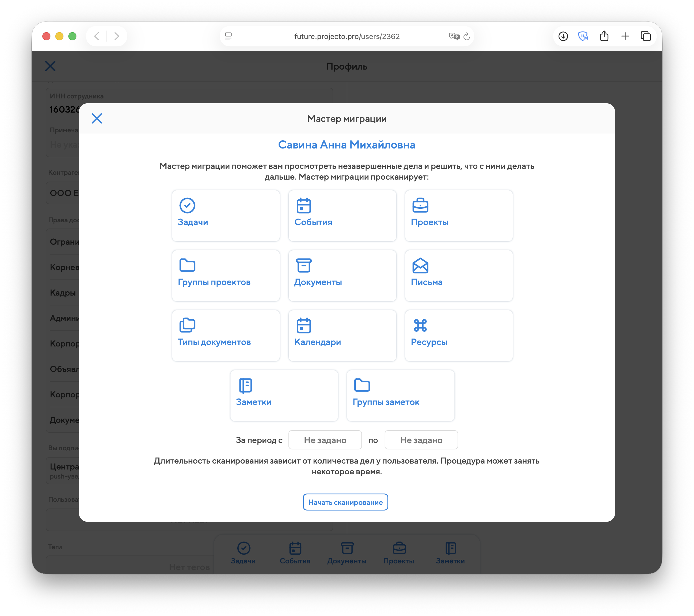Click the Заметки notebook icon
694x616 pixels.
click(245, 385)
